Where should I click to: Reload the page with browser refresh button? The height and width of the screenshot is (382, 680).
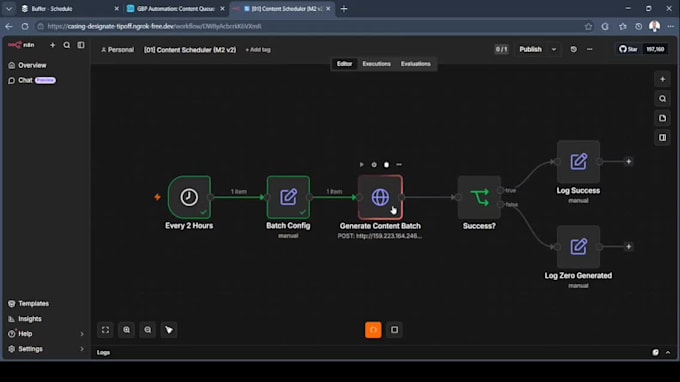(x=25, y=26)
